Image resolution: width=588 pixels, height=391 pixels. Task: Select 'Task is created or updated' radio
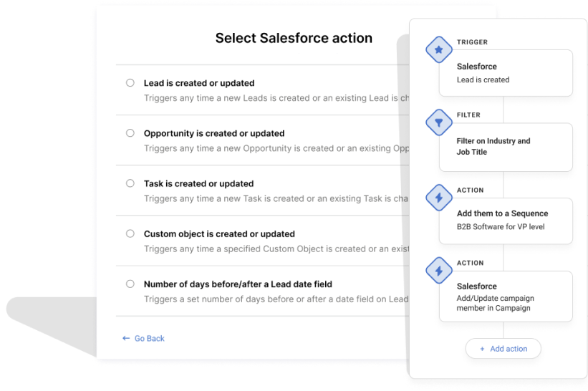tap(130, 183)
